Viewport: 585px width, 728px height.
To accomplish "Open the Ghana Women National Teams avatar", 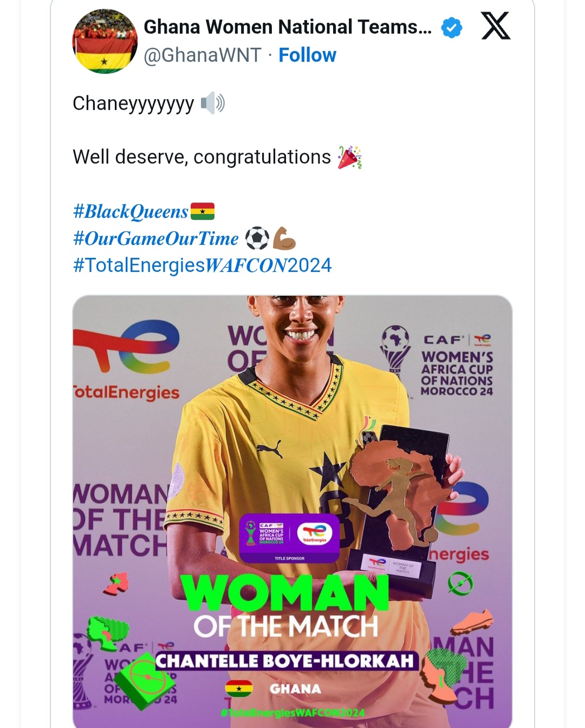I will pos(105,41).
